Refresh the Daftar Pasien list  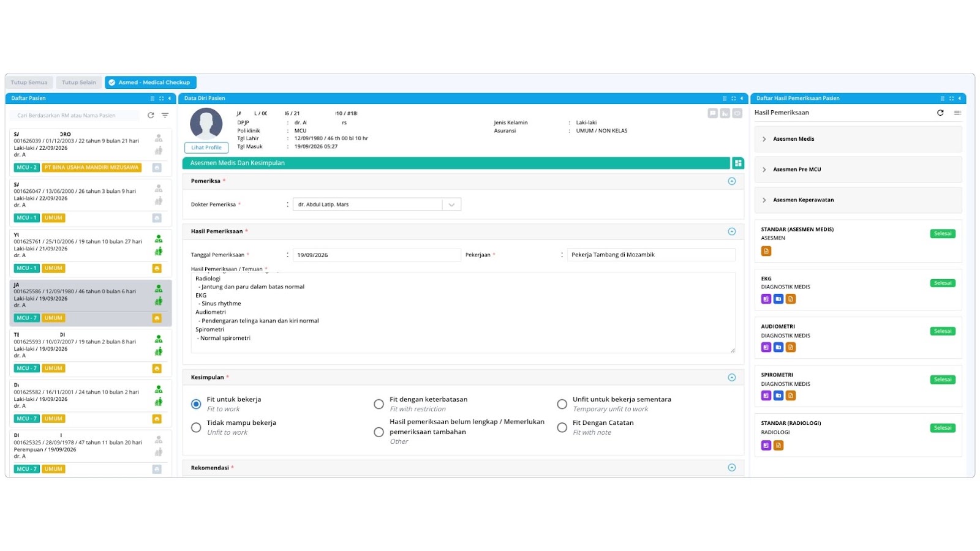point(151,115)
